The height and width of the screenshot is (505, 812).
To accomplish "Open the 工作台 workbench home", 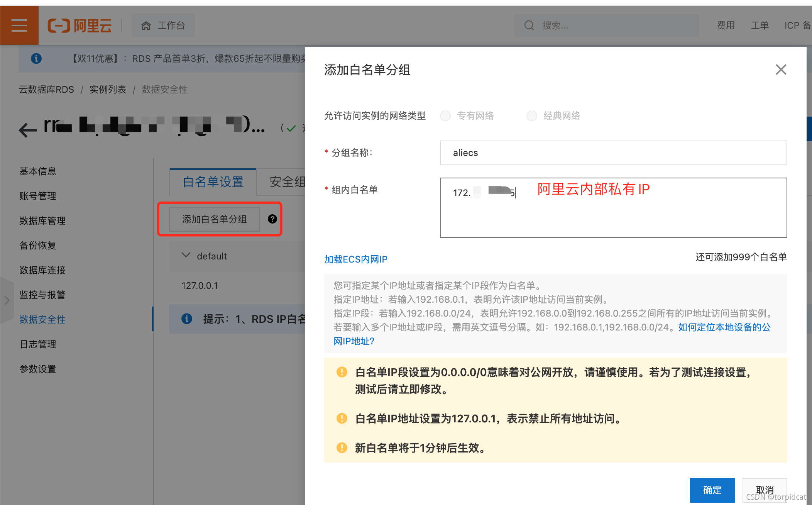I will [x=163, y=25].
